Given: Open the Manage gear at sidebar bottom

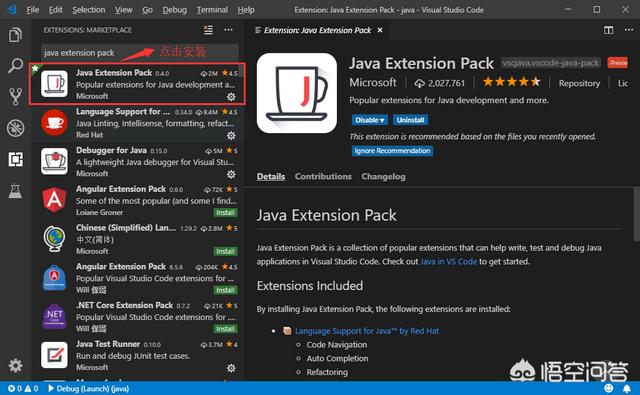Looking at the screenshot, I should click(x=16, y=365).
